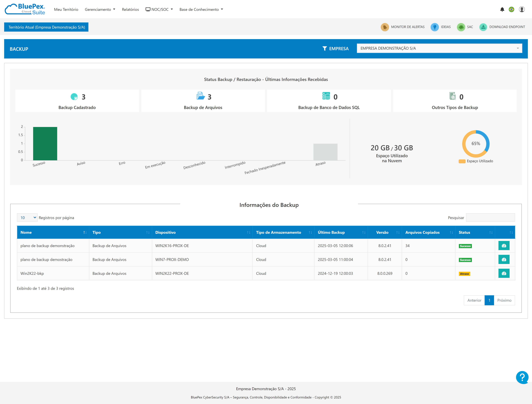Click the Ideias lightbulb icon
This screenshot has height=404, width=532.
coord(435,27)
